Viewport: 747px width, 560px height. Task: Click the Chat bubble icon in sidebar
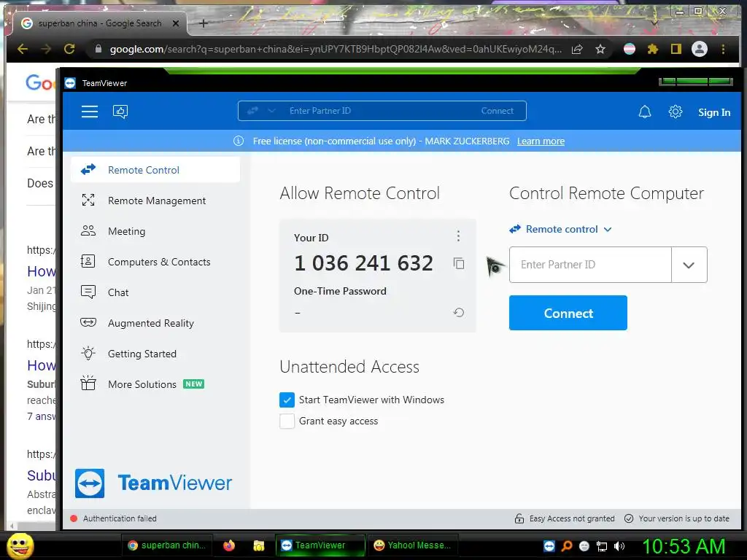point(88,292)
